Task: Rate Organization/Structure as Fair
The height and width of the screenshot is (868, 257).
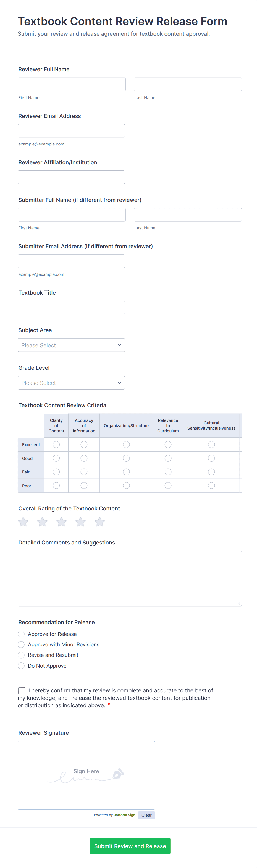Action: [x=126, y=472]
